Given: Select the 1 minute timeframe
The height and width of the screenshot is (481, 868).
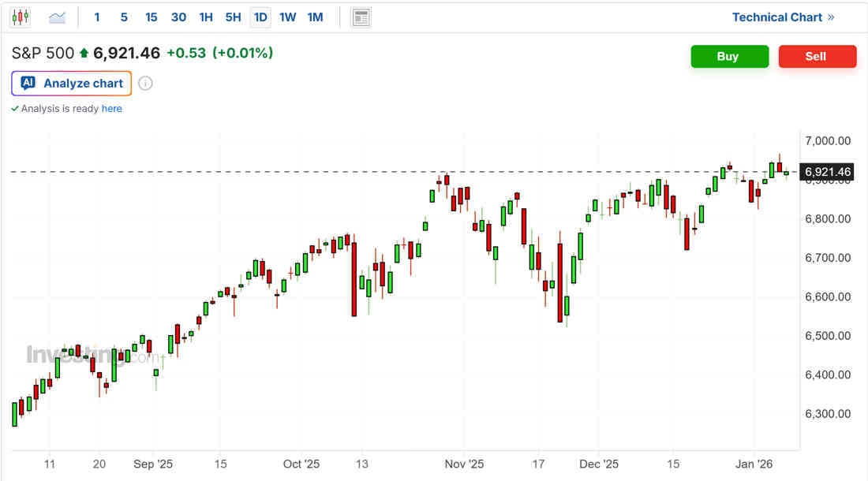Looking at the screenshot, I should (x=97, y=17).
